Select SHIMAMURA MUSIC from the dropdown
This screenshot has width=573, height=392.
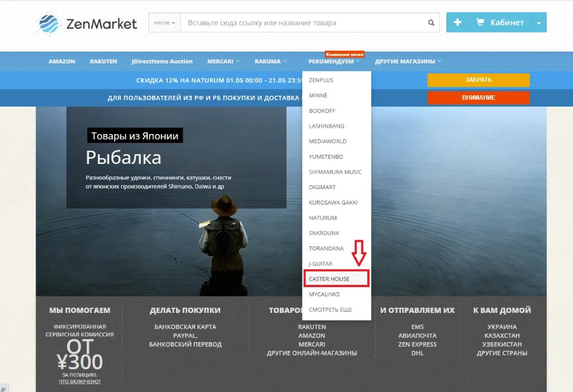tap(336, 172)
